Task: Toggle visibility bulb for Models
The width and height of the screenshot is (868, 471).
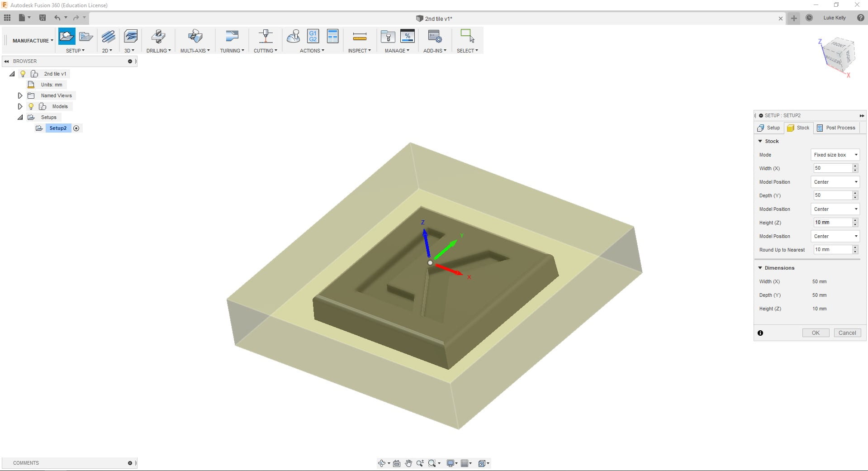Action: coord(31,106)
